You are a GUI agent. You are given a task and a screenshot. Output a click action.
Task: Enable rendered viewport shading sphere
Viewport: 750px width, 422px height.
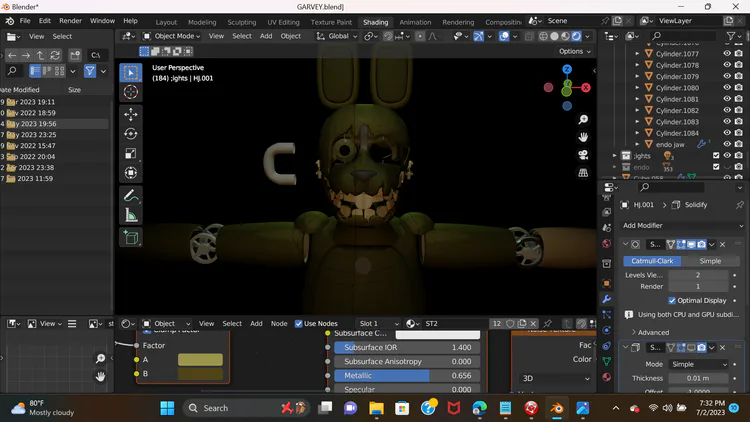tap(577, 36)
